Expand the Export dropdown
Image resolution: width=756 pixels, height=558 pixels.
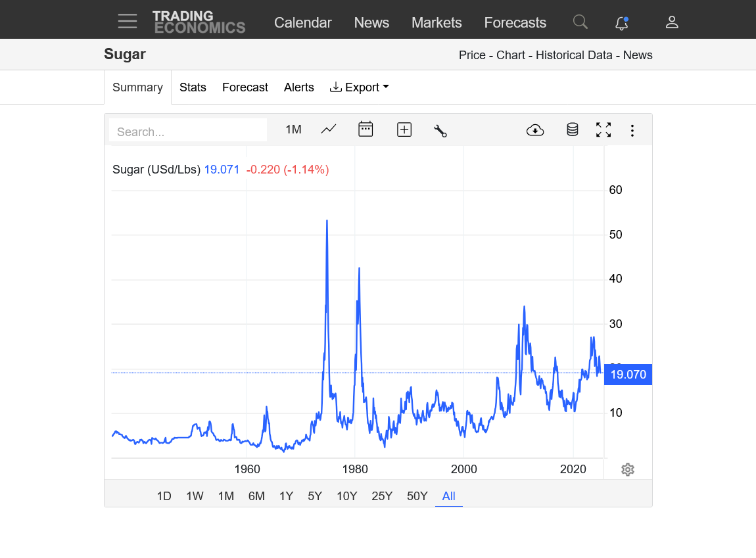coord(360,87)
